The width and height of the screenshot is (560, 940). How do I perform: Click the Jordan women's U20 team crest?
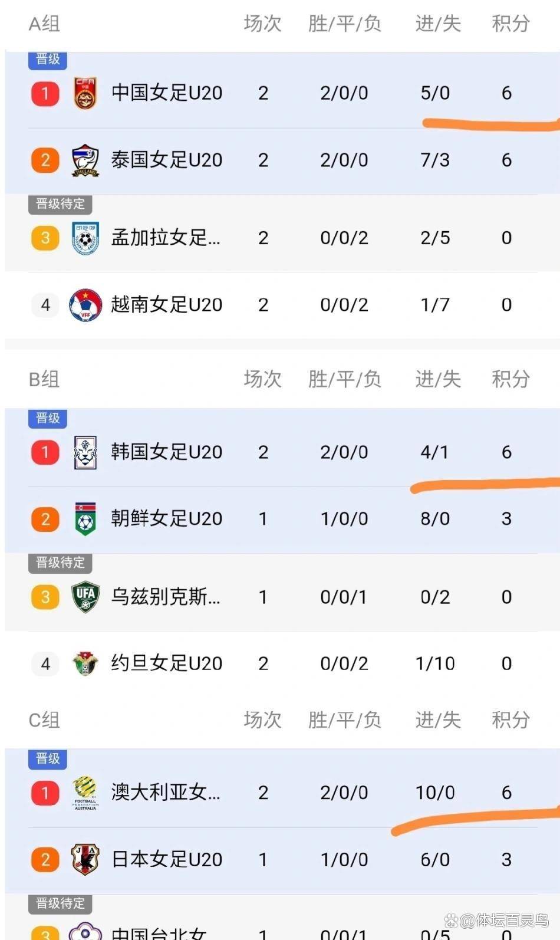85,664
